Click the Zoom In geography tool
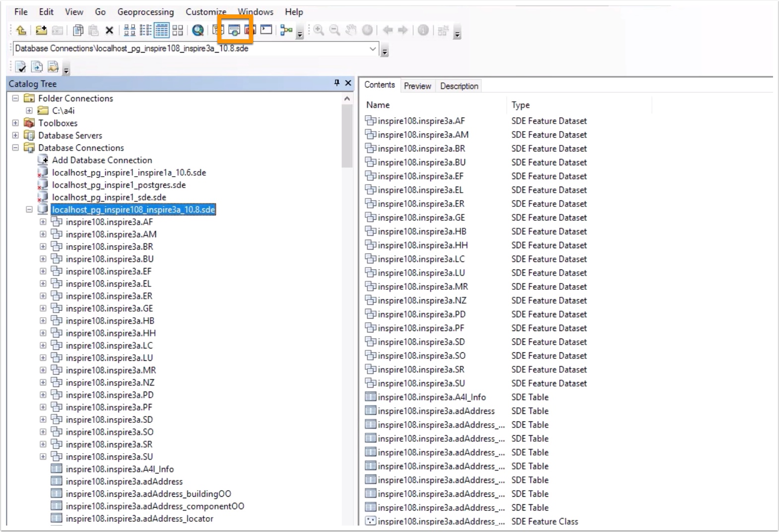Screen dimensions: 779x532 (319, 31)
